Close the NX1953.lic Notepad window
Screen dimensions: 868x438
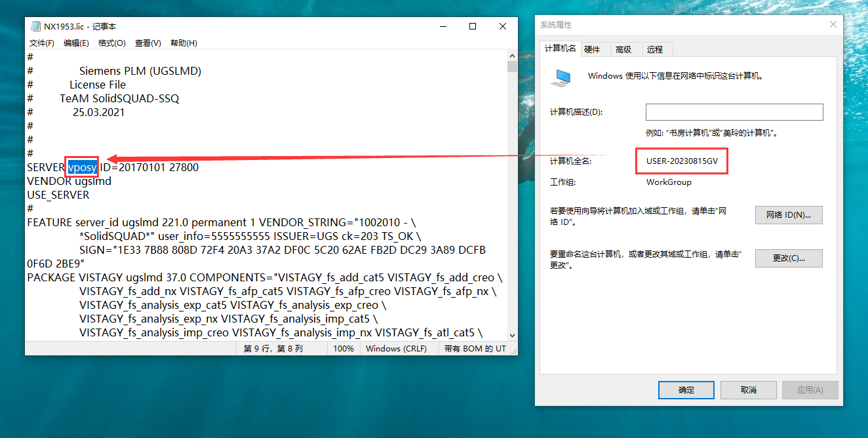click(x=503, y=27)
